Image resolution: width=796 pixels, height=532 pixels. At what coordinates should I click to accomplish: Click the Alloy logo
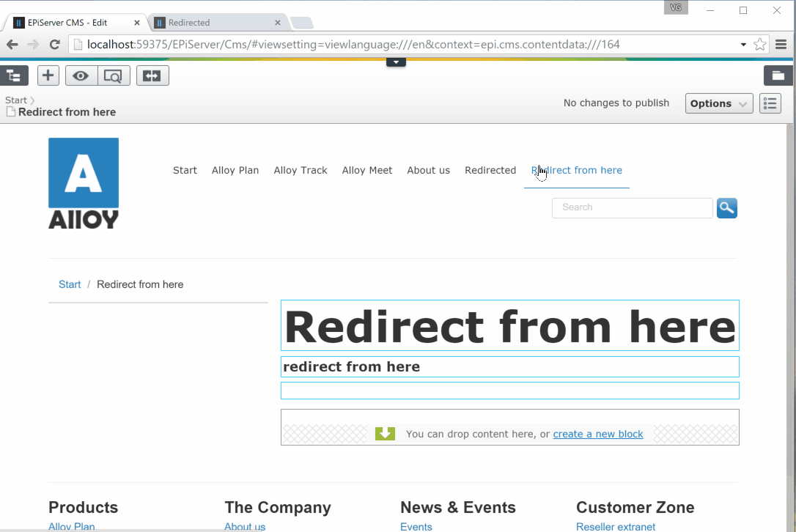[84, 183]
